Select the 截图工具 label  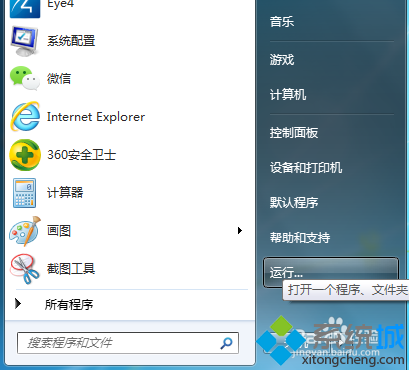(x=71, y=269)
